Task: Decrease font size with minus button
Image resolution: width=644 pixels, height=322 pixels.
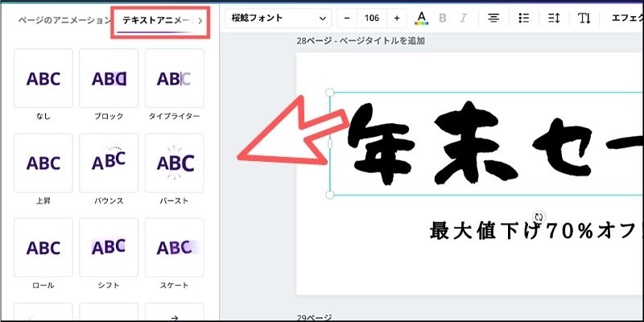Action: click(347, 18)
